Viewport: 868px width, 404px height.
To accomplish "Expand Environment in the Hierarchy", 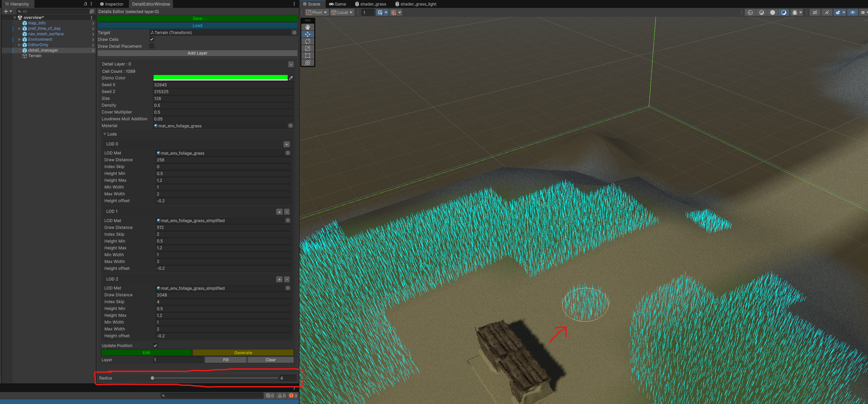I will pyautogui.click(x=19, y=40).
